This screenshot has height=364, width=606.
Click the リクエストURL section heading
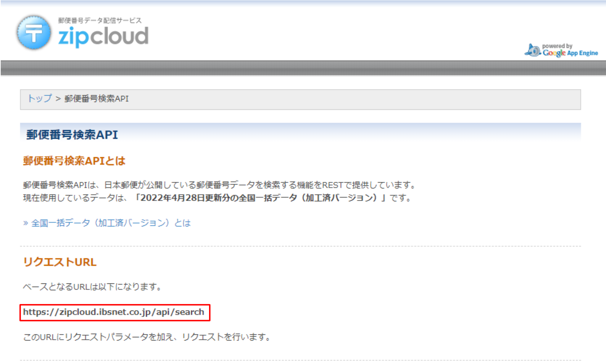tap(60, 262)
